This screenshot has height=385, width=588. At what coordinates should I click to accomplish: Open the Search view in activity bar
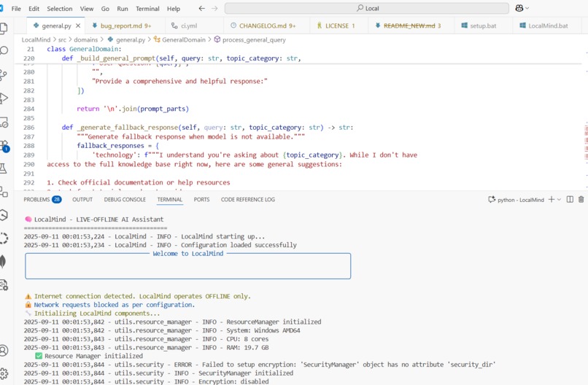pos(4,50)
